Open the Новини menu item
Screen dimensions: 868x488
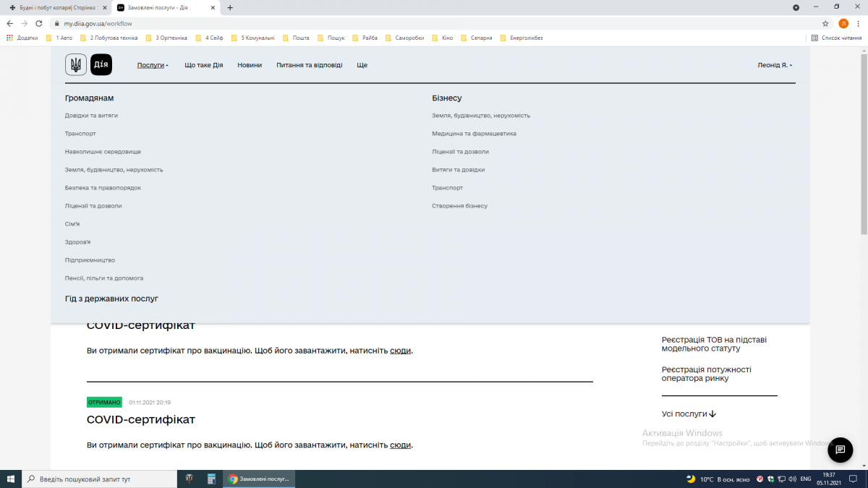tap(250, 65)
